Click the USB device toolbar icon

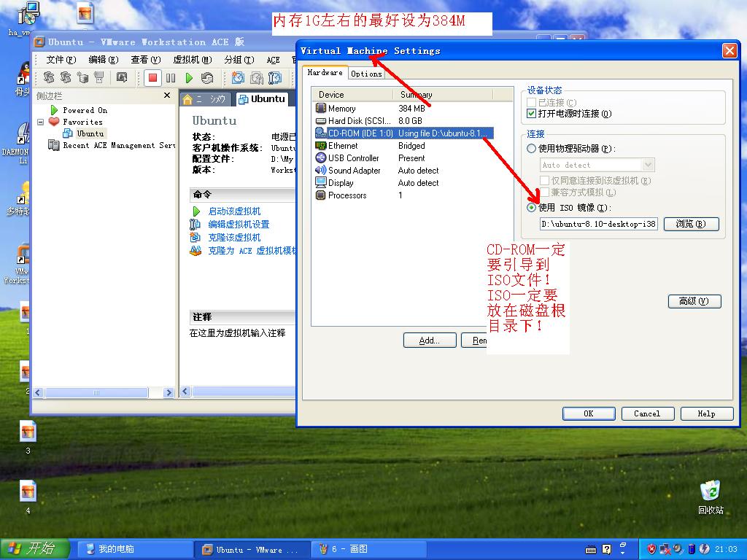(x=98, y=77)
